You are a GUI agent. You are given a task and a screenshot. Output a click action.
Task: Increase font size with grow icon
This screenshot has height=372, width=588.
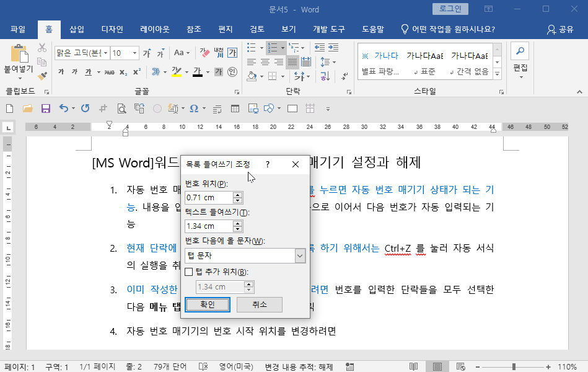point(147,53)
